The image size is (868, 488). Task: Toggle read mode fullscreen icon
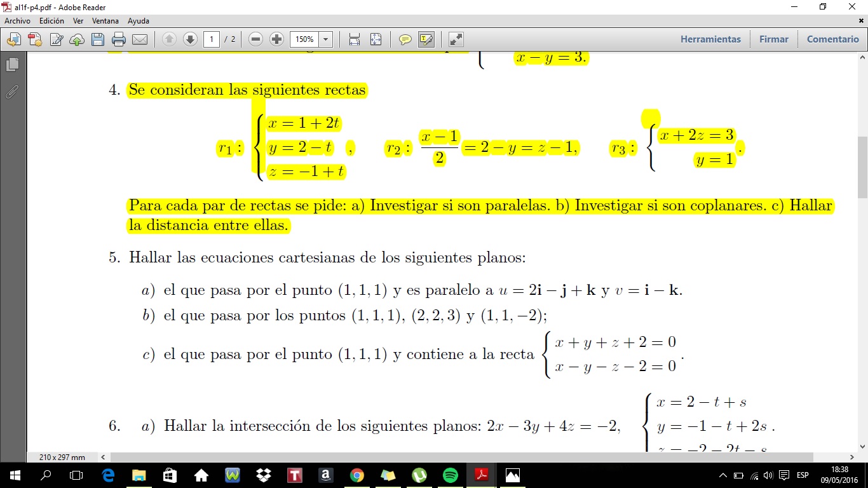click(456, 39)
